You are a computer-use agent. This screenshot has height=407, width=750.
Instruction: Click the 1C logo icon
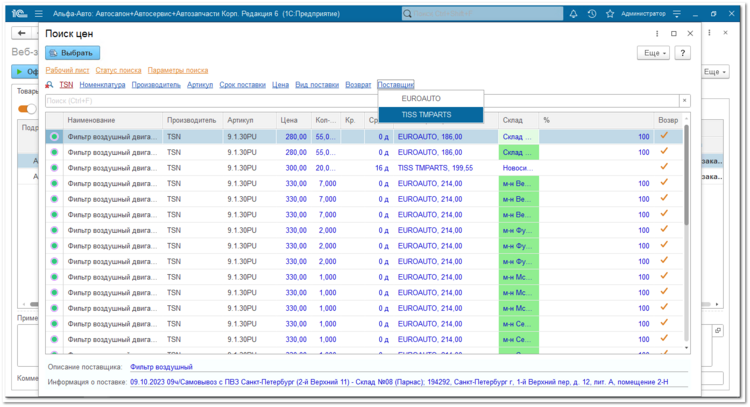click(x=19, y=14)
